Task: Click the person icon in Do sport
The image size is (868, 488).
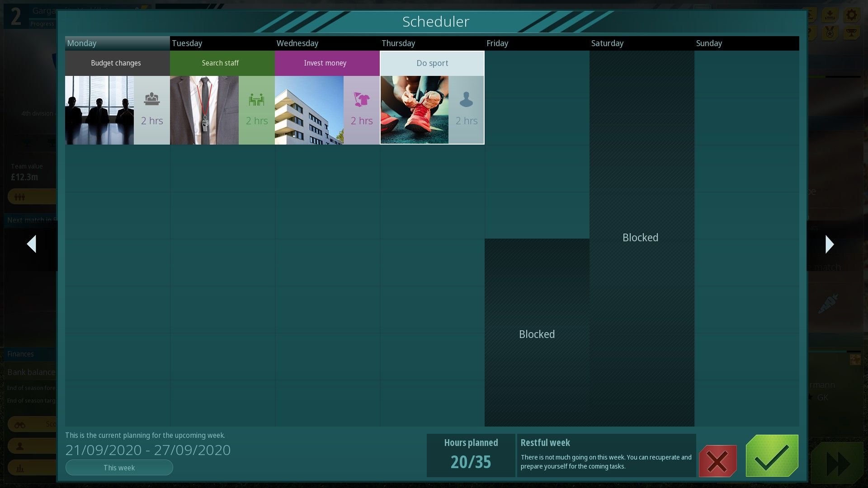Action: point(466,99)
